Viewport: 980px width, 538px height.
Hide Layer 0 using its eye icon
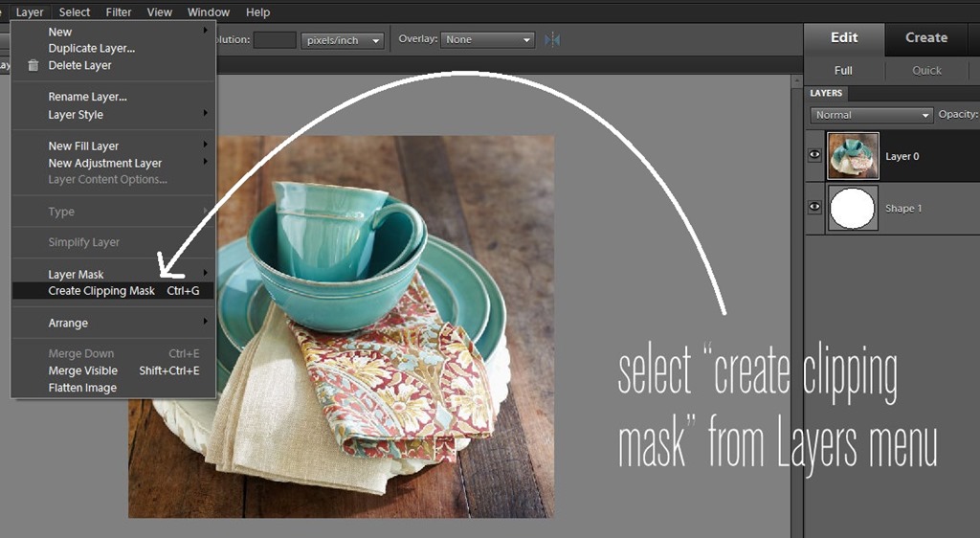tap(814, 156)
